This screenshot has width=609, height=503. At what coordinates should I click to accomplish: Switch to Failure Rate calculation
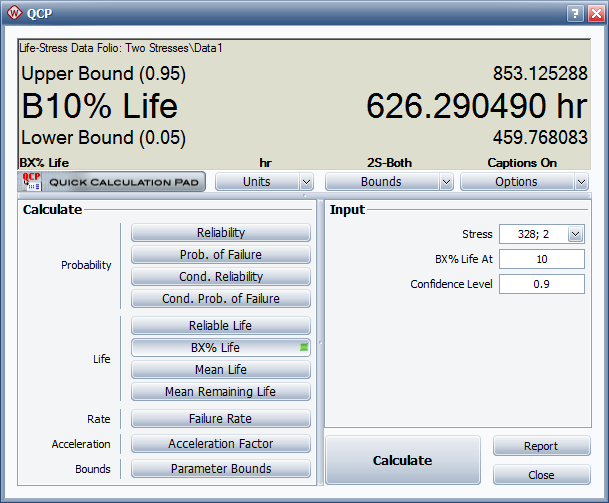[221, 419]
